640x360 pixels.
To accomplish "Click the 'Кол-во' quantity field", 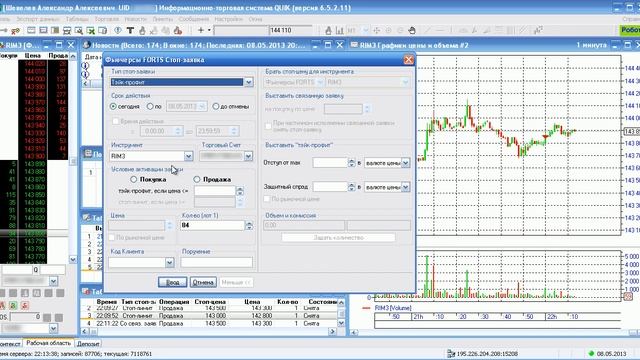I will pos(212,225).
